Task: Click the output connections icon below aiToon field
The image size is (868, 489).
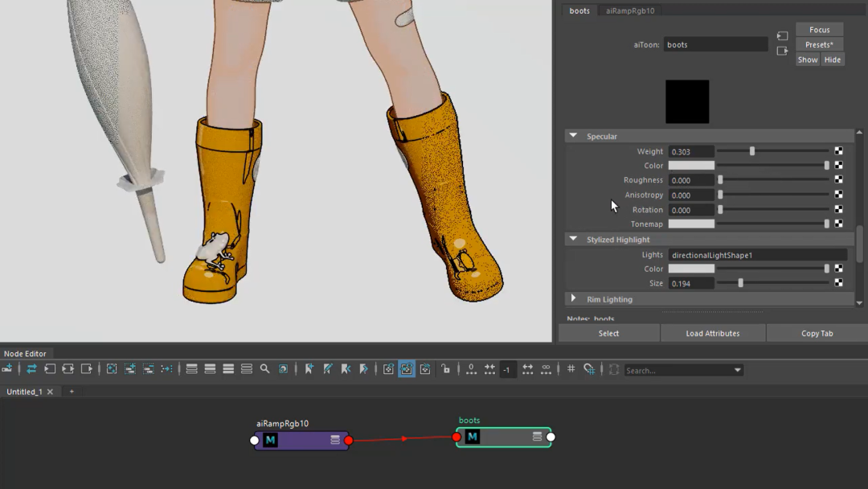Action: (782, 51)
